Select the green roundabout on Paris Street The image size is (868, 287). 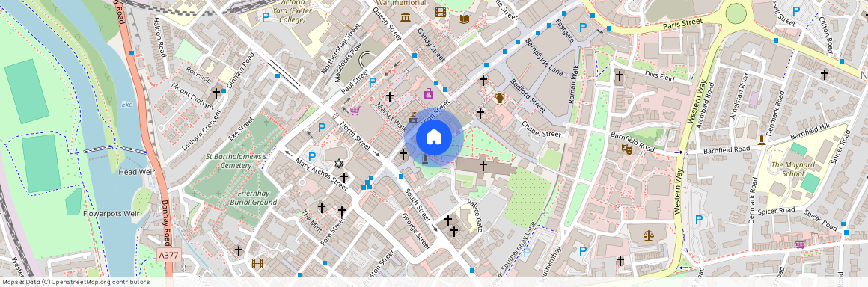point(736,13)
